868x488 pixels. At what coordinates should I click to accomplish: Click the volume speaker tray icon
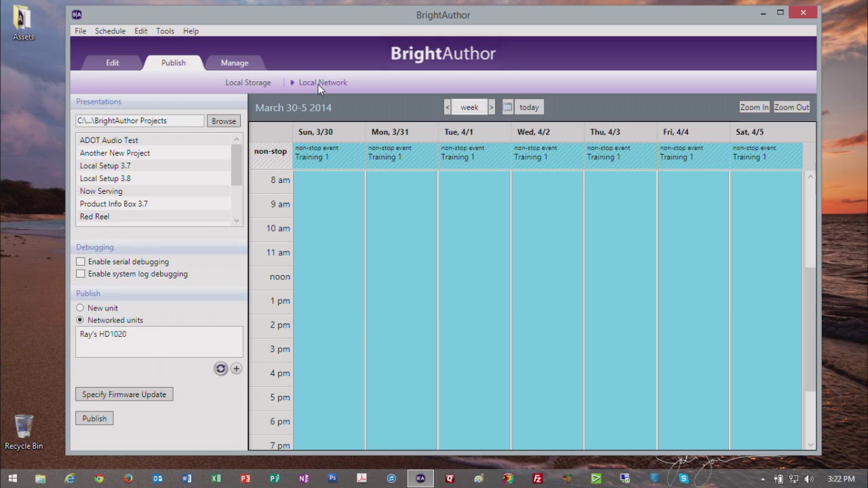click(x=808, y=479)
